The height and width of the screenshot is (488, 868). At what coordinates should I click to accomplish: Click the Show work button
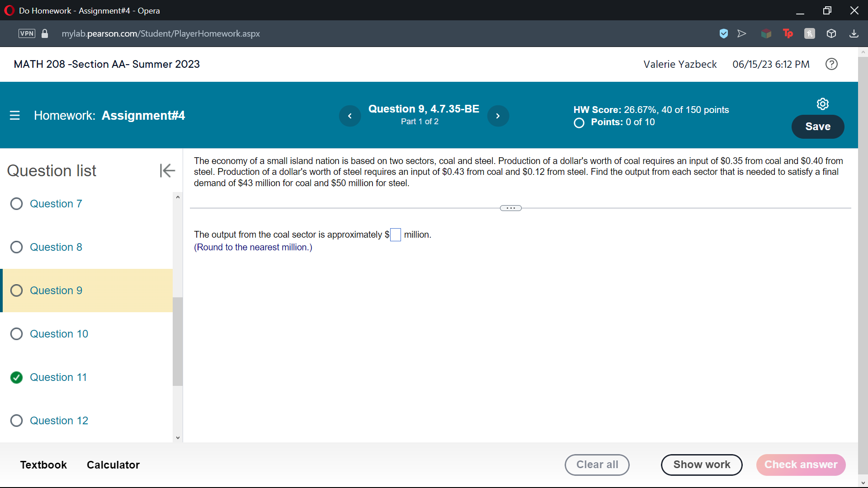pos(701,465)
